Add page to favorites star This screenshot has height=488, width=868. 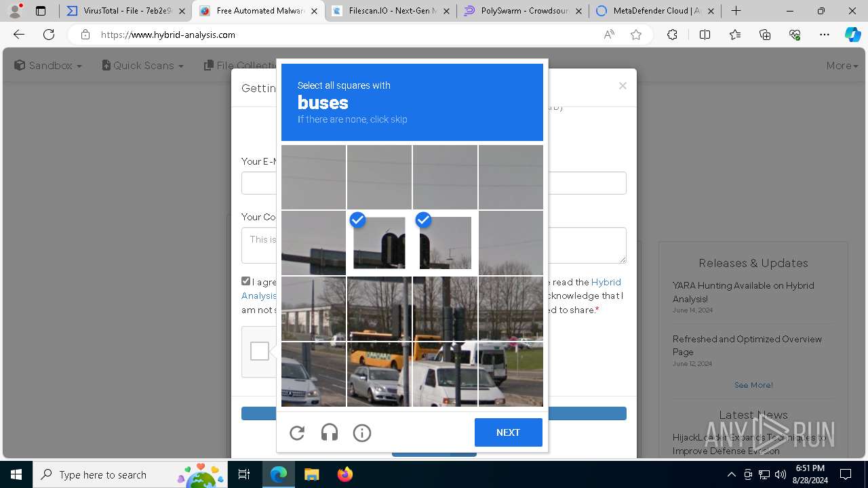click(636, 35)
